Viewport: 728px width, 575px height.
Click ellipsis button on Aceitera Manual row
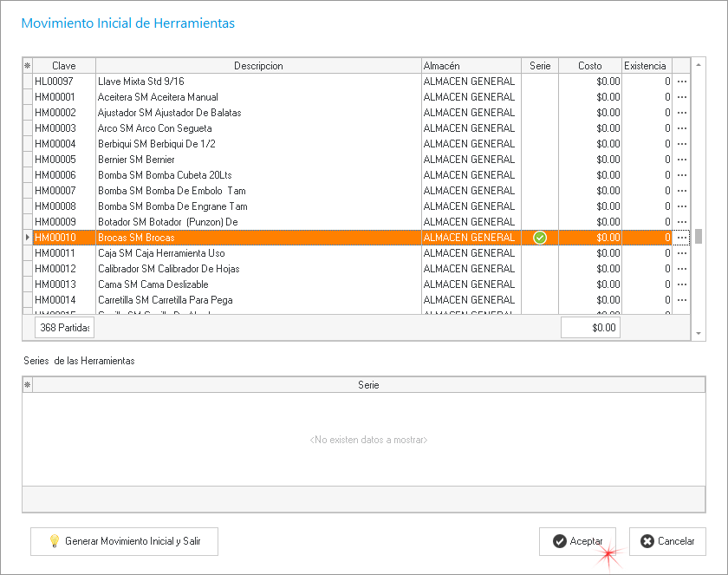point(682,97)
